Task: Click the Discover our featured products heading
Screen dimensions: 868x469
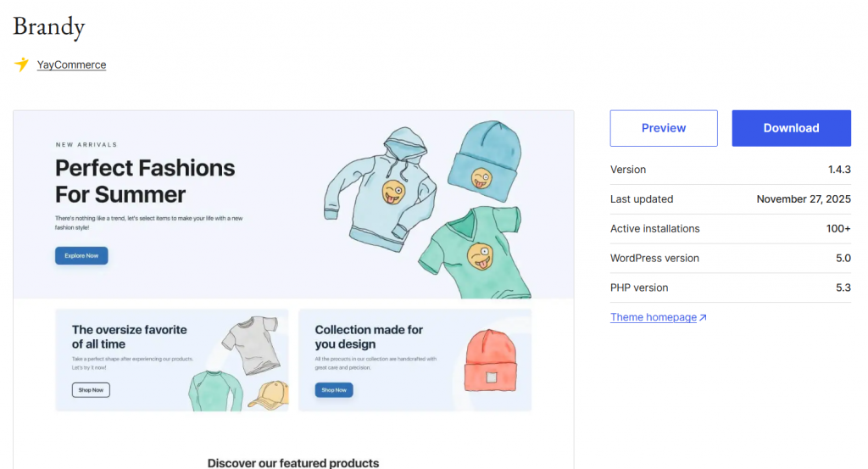Action: coord(293,462)
